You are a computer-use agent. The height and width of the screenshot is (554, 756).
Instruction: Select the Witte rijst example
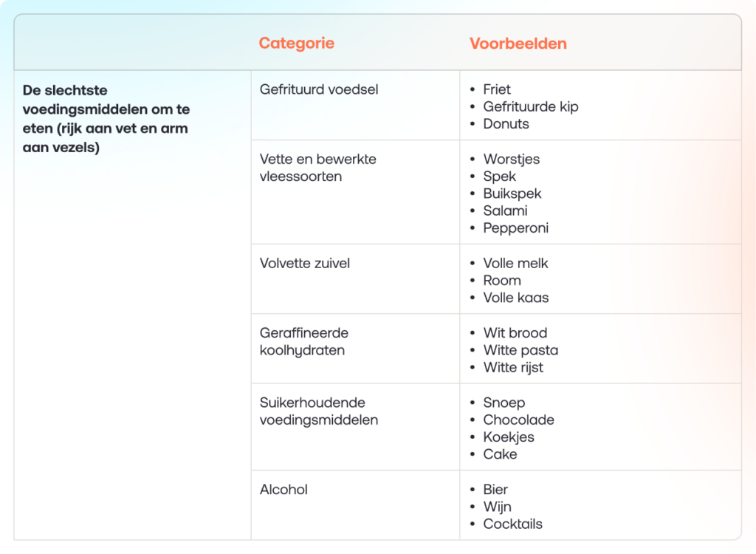click(x=513, y=367)
